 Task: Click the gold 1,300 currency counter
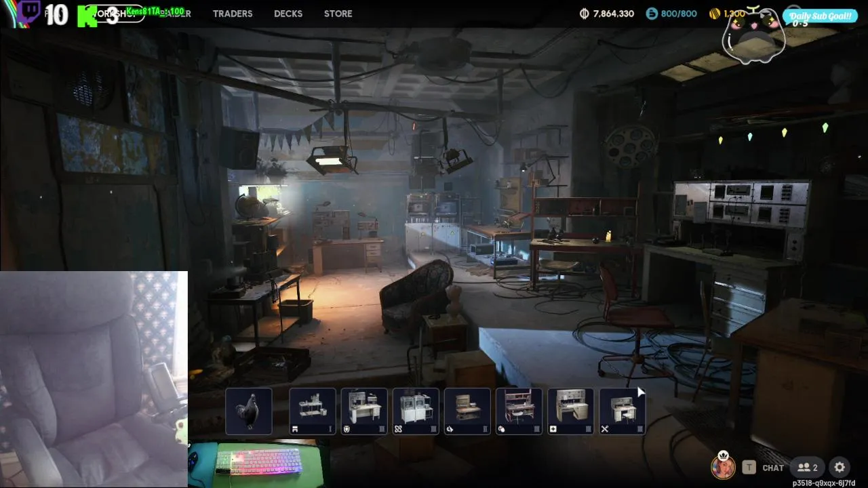pyautogui.click(x=734, y=14)
